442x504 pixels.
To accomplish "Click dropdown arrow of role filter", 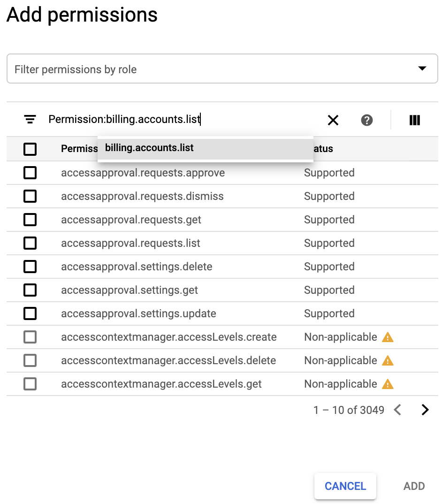I will point(422,68).
